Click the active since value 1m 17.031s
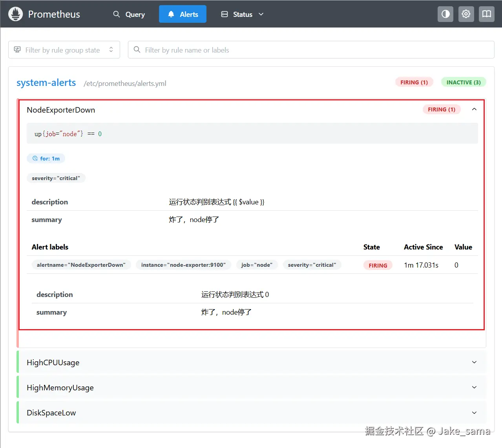Screen dimensions: 502x448 click(421, 265)
